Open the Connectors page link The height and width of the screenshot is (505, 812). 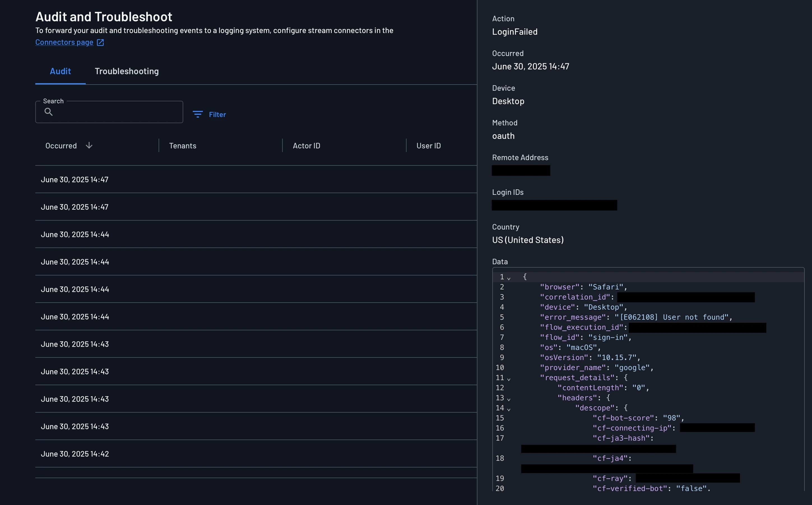coord(64,42)
